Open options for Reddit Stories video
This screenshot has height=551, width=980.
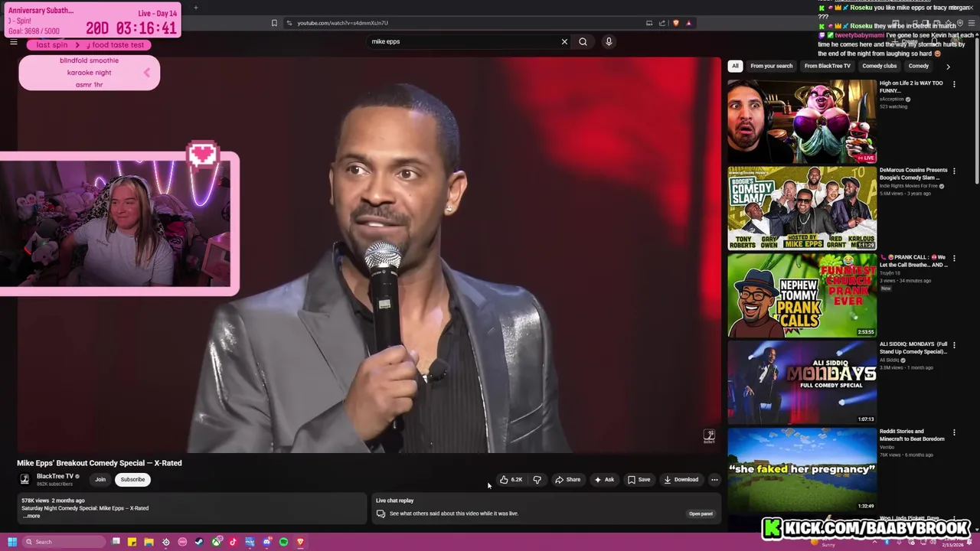tap(954, 432)
